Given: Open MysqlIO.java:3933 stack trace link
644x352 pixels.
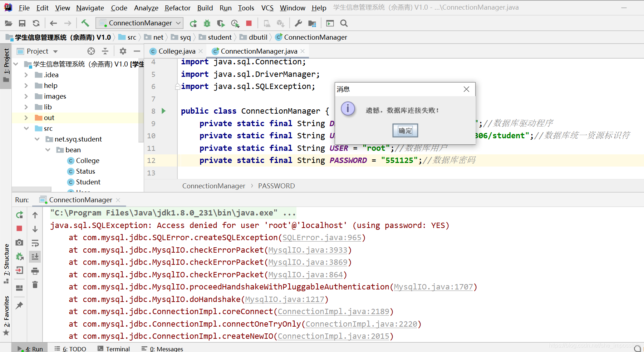Looking at the screenshot, I should [x=308, y=250].
